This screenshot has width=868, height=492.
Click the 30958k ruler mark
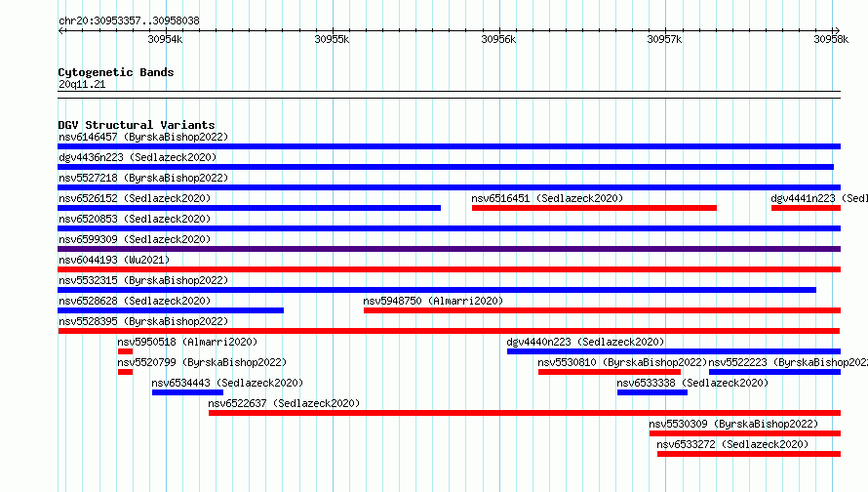click(831, 39)
